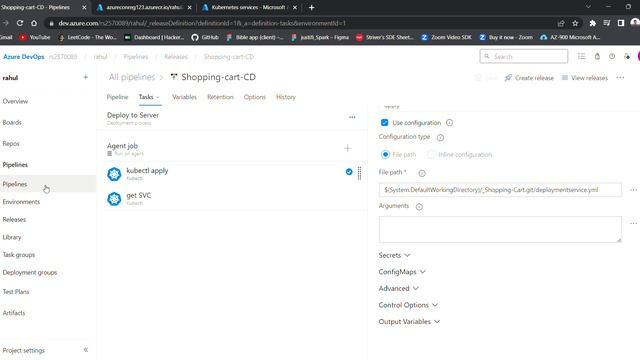Go to browser home page

[34, 23]
